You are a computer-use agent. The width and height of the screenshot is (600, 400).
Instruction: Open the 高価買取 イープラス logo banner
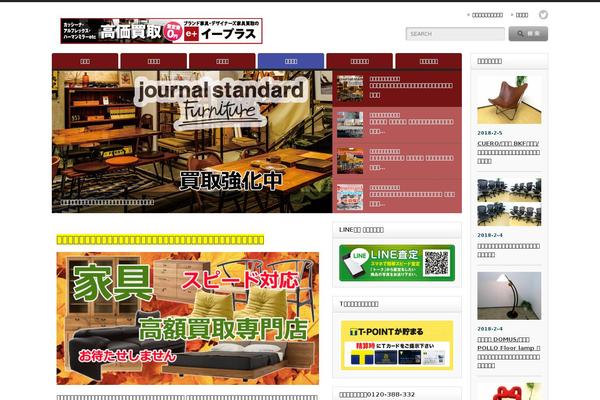coord(161,31)
